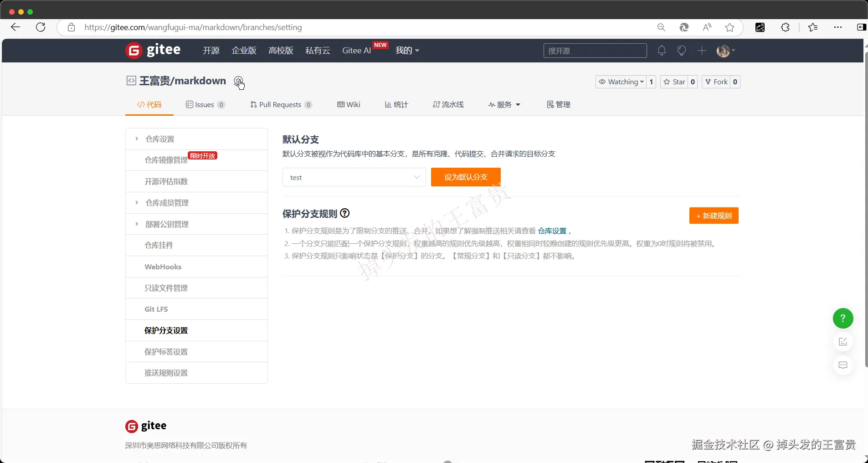Click the repository code icon beside 王富贵/markdown

pyautogui.click(x=131, y=81)
